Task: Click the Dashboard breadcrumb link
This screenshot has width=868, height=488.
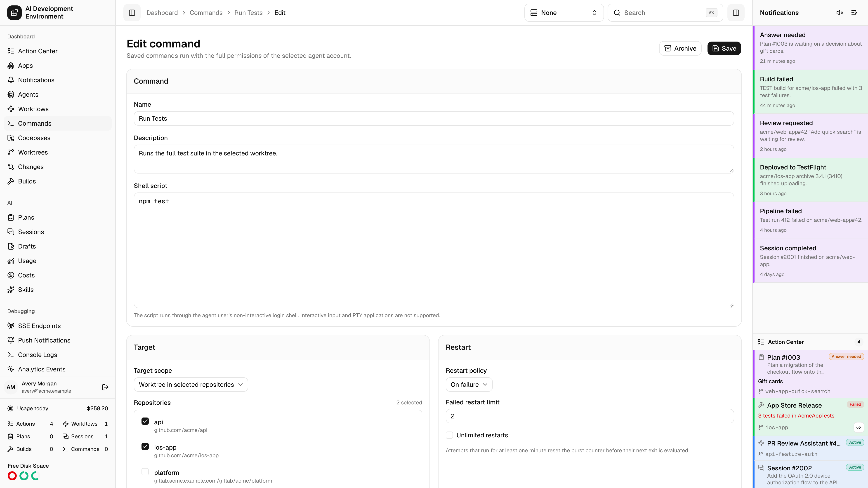Action: pyautogui.click(x=162, y=13)
